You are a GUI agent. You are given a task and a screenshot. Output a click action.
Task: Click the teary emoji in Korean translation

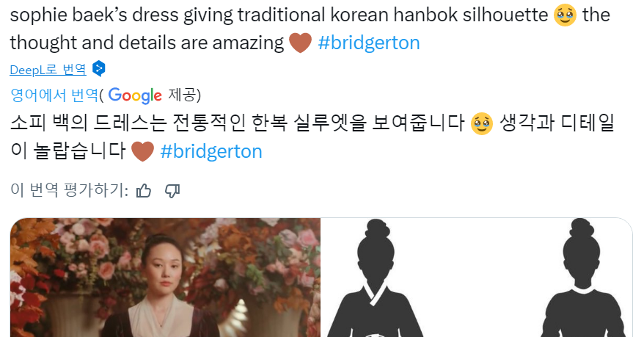click(481, 123)
